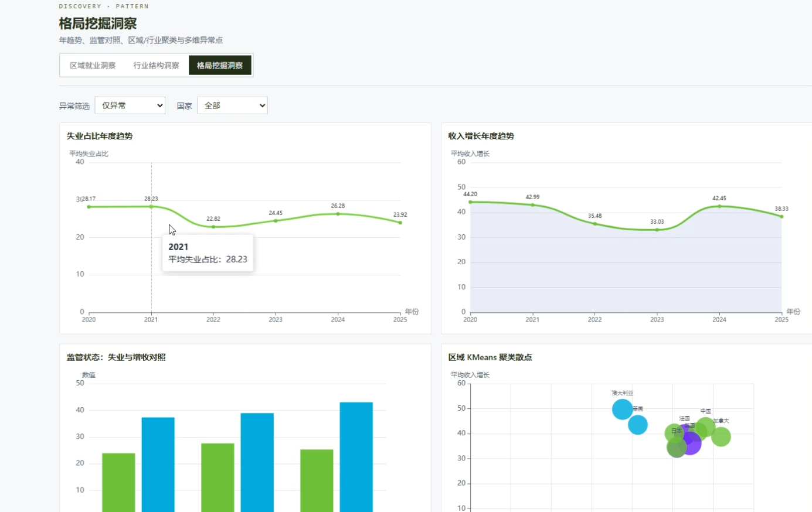Click the 格局挖掘洞察 page heading
This screenshot has height=512, width=812.
click(98, 23)
